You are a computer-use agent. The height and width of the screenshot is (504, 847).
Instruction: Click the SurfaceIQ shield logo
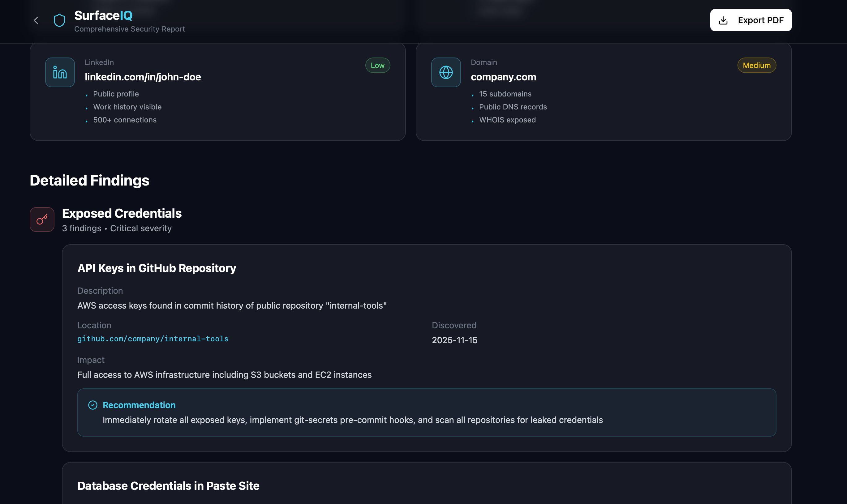tap(59, 20)
